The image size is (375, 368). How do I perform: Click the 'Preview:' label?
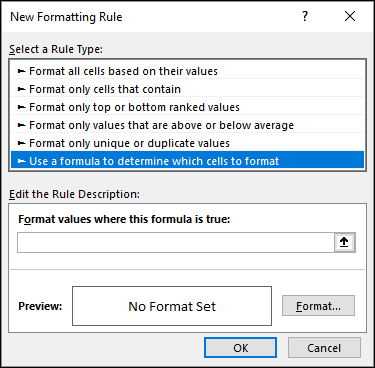click(x=40, y=306)
